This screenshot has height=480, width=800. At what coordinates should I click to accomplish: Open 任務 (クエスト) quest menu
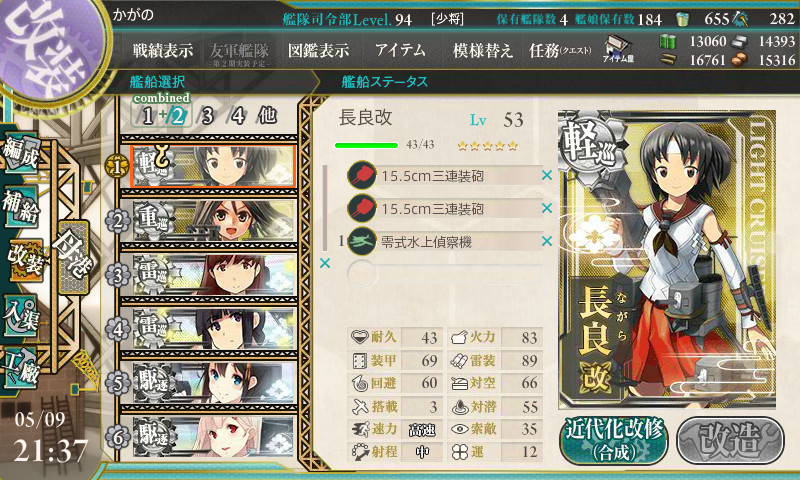(560, 50)
